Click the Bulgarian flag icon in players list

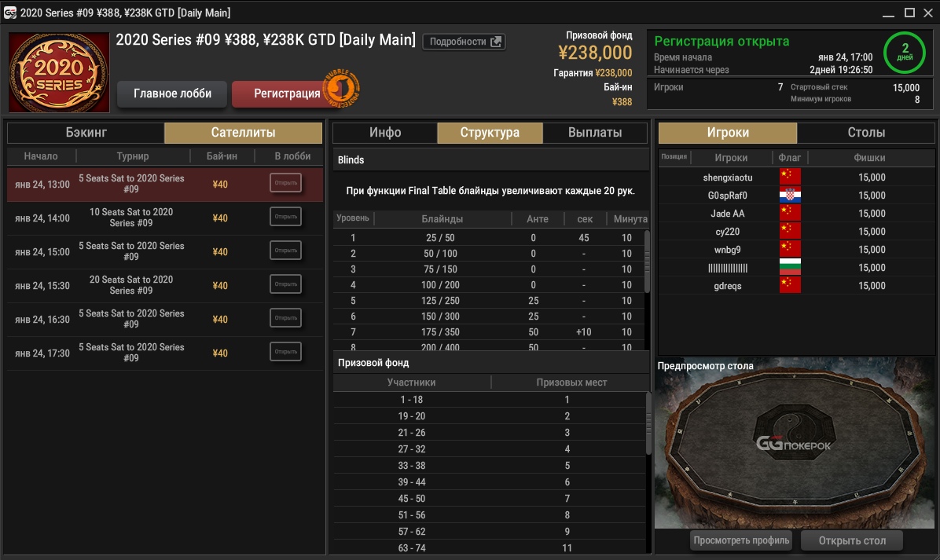[789, 268]
